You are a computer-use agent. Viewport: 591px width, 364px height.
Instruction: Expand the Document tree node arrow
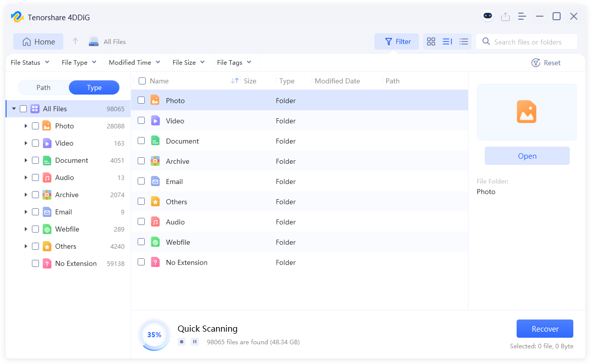pyautogui.click(x=26, y=160)
